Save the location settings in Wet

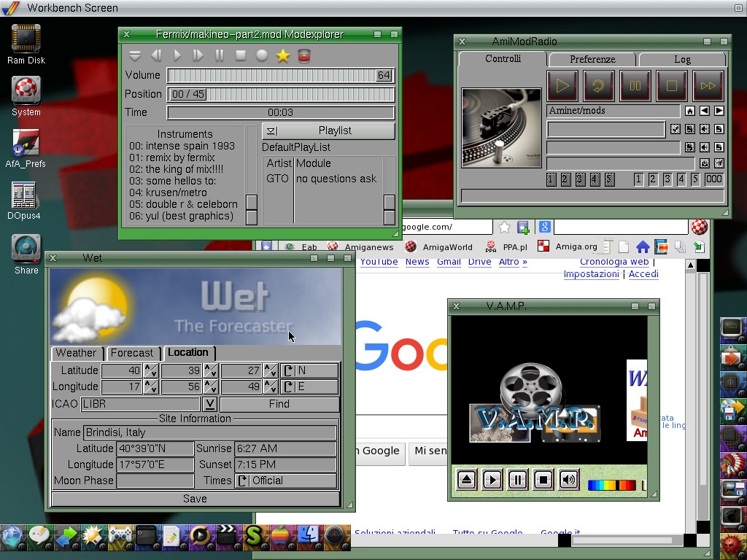[x=195, y=499]
